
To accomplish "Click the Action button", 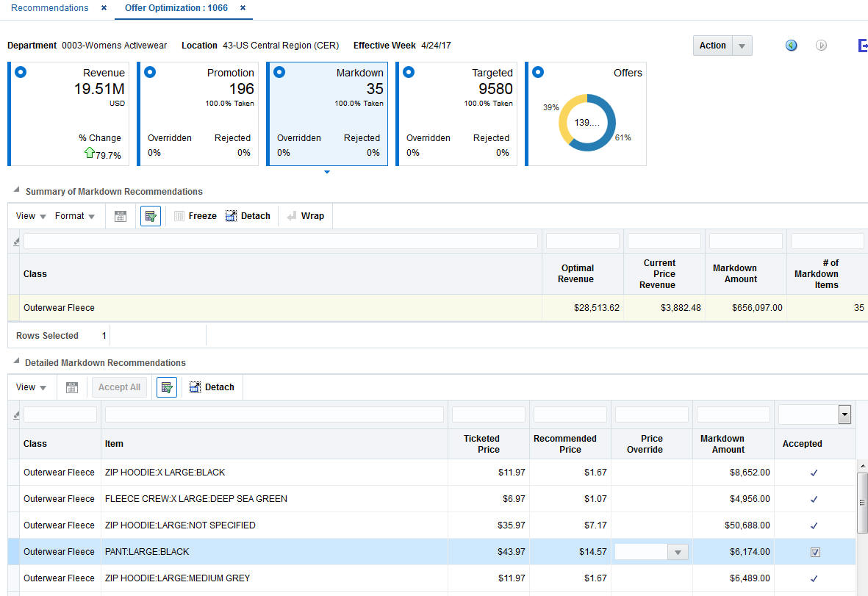I will click(712, 46).
